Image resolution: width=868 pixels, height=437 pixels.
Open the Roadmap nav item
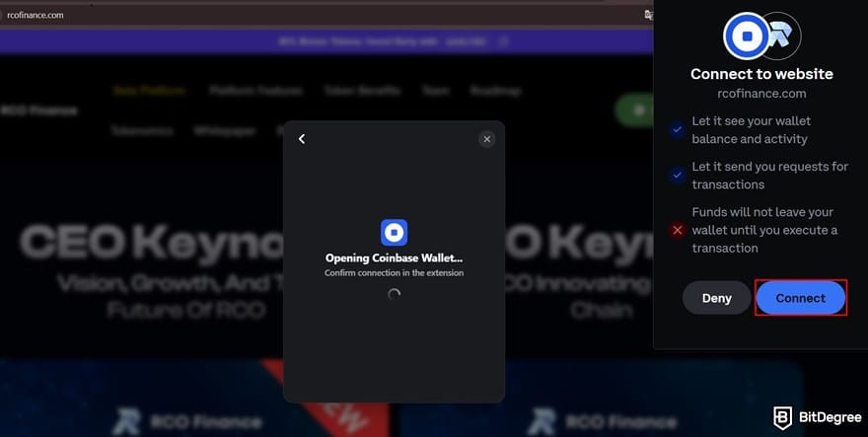click(x=495, y=91)
